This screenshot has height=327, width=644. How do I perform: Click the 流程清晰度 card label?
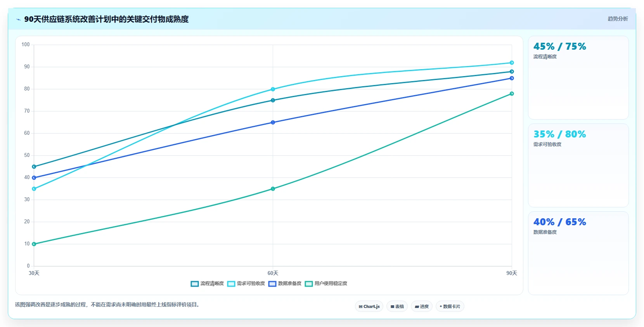[545, 57]
